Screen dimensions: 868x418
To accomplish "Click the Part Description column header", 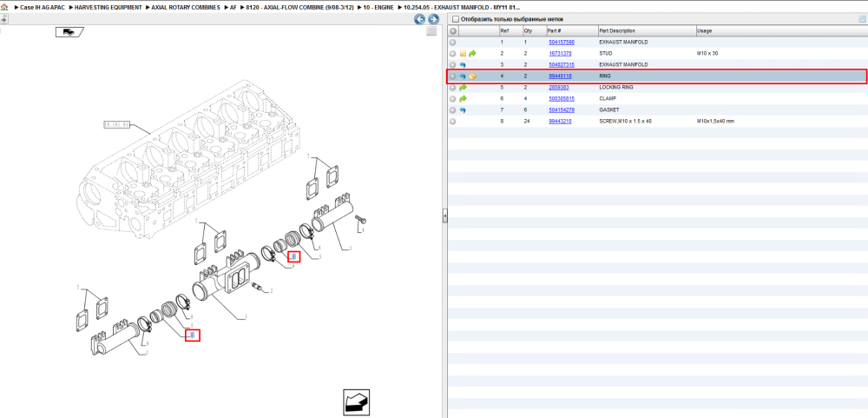I will (x=647, y=31).
